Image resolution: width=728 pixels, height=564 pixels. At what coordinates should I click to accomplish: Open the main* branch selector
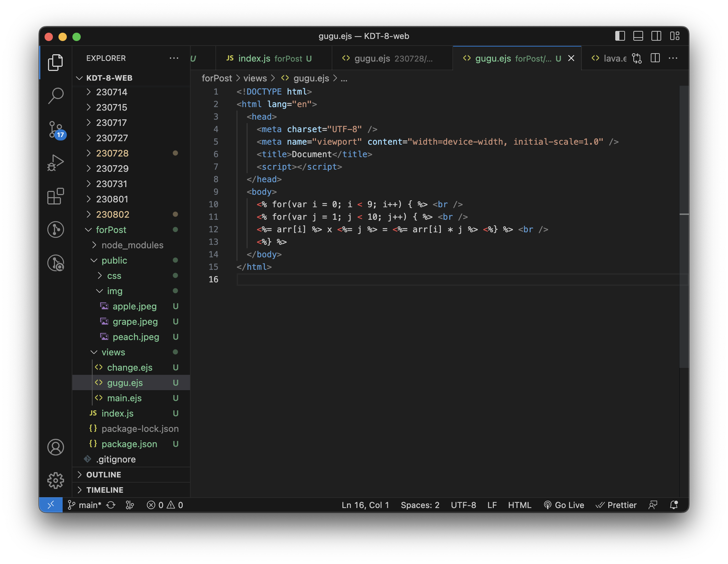tap(85, 505)
